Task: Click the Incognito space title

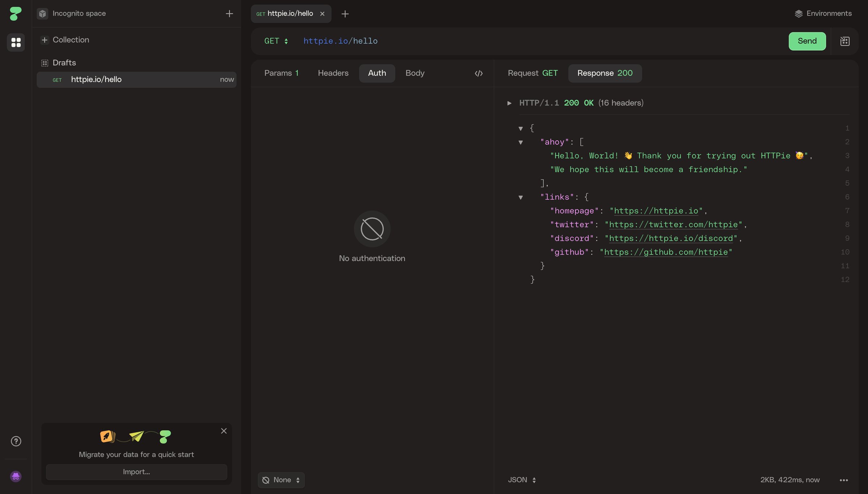Action: click(79, 14)
